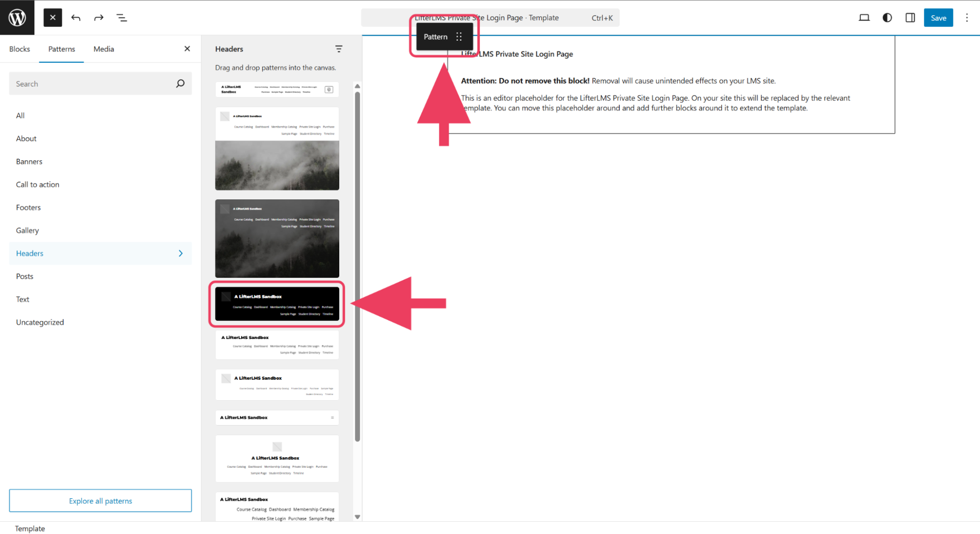
Task: Select the black header pattern thumbnail
Action: [x=277, y=304]
